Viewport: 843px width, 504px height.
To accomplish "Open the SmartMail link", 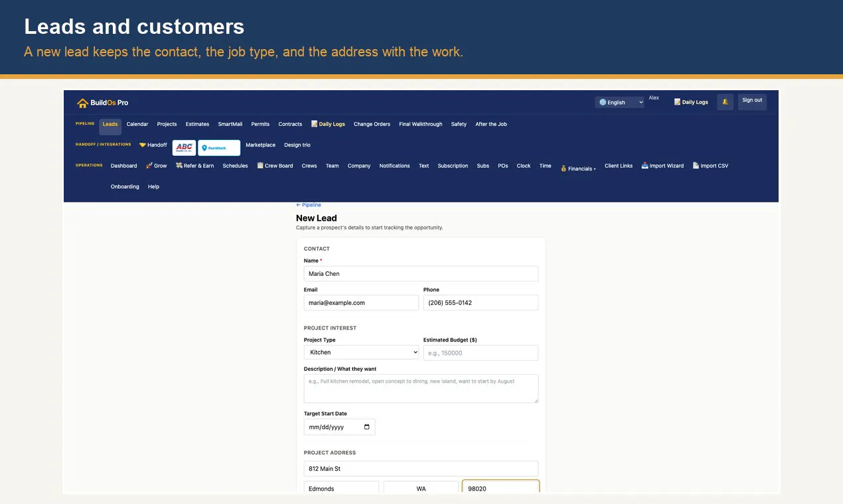I will 230,124.
